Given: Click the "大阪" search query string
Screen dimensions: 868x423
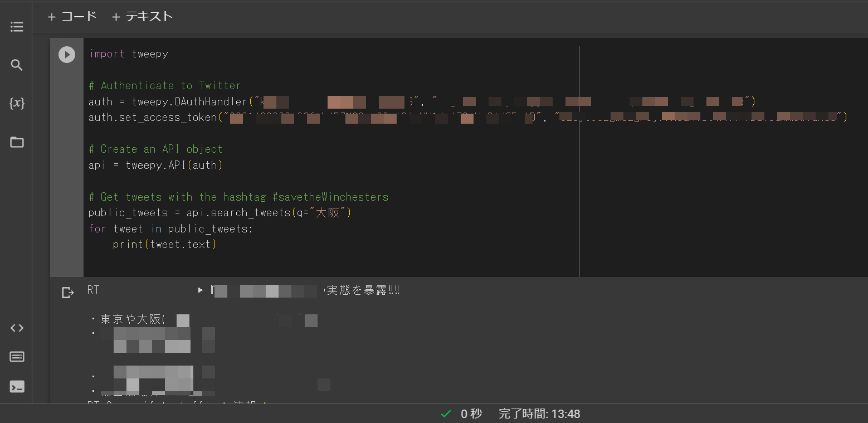Looking at the screenshot, I should coord(329,213).
